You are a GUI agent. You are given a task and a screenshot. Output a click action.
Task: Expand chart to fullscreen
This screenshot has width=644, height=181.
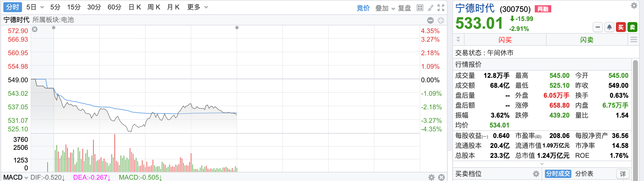pos(441,8)
